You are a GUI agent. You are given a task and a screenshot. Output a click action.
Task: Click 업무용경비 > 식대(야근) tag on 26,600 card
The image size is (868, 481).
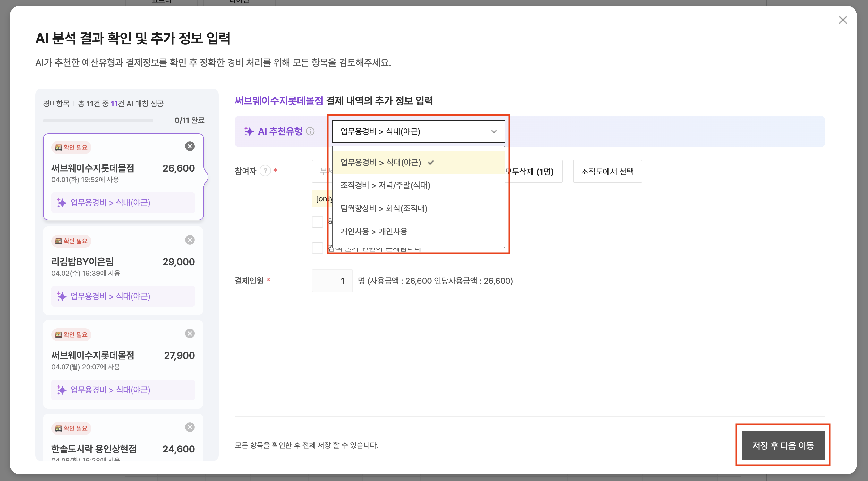click(123, 202)
